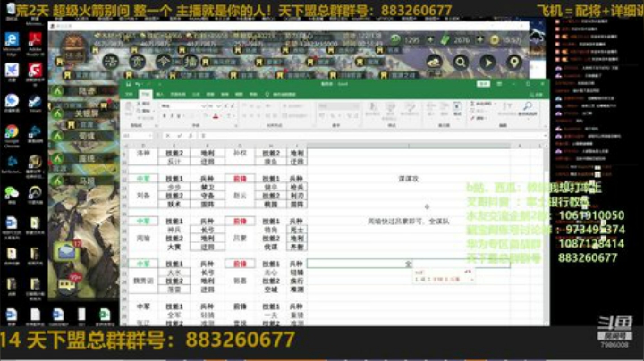644x361 pixels.
Task: Click the round 令 icon in the game
Action: click(x=164, y=62)
